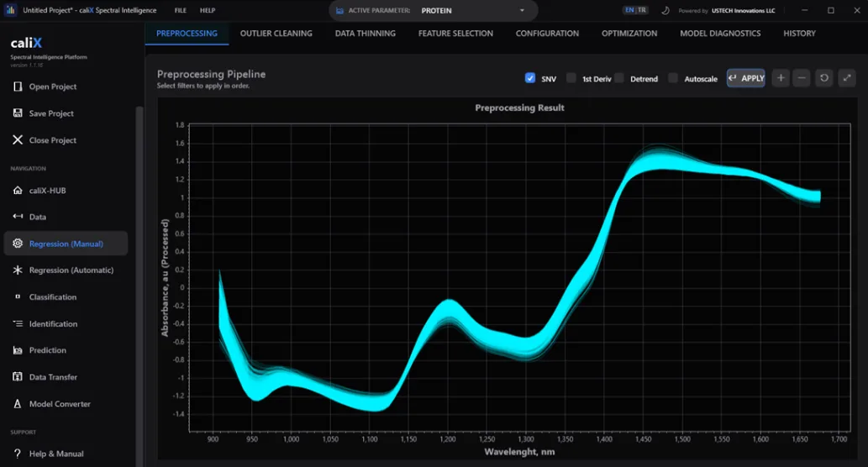Click the active parameter chart icon

pos(340,11)
